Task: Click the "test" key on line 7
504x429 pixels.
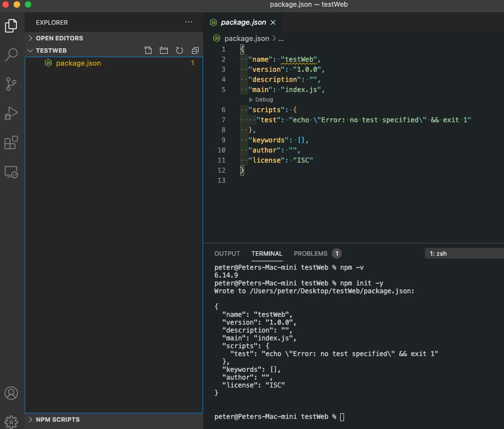Action: [x=268, y=120]
